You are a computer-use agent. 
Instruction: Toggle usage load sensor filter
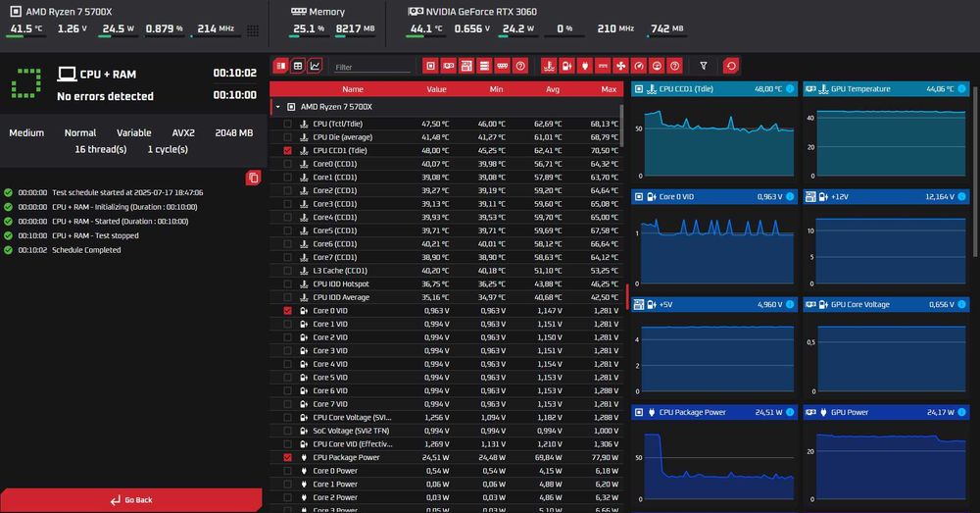[657, 66]
